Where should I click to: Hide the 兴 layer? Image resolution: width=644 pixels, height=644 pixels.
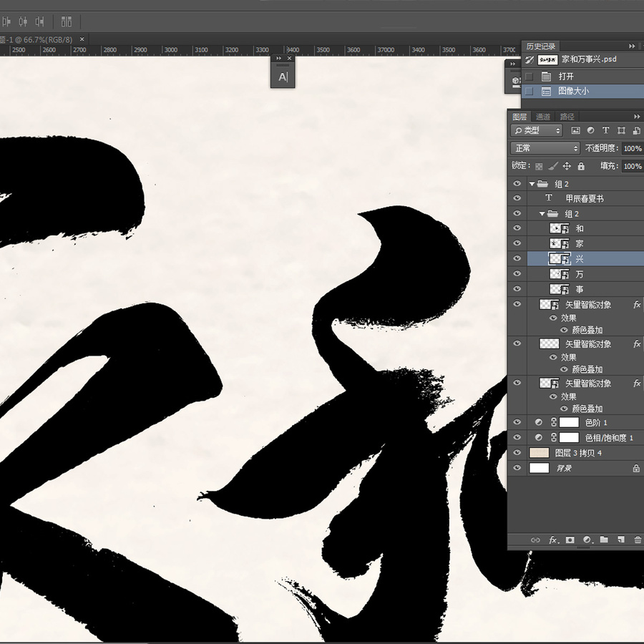tap(517, 259)
